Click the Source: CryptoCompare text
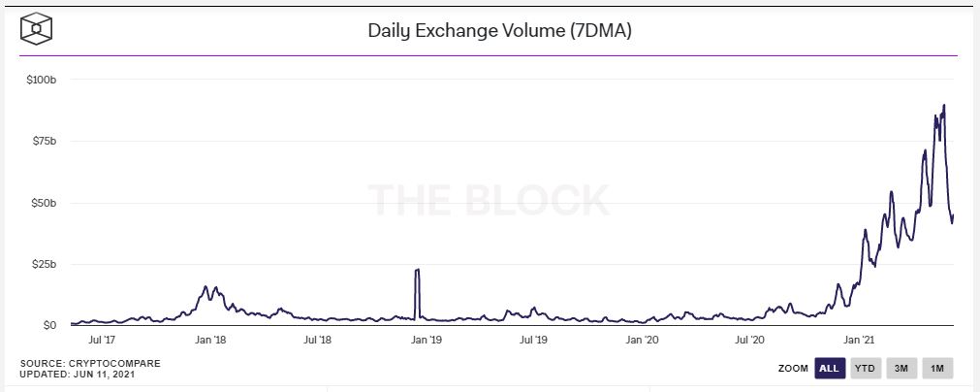The height and width of the screenshot is (392, 980). [90, 363]
